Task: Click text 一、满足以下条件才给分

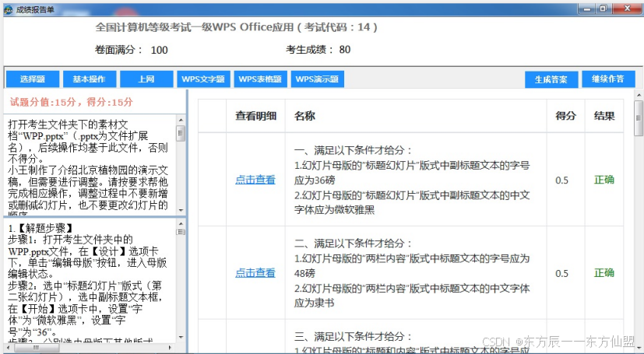Action: [x=354, y=150]
